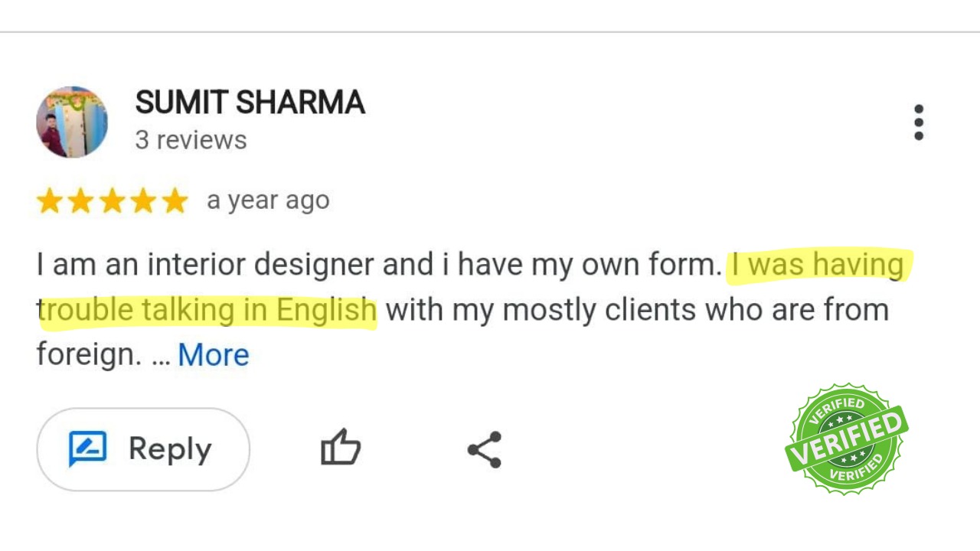Click the second yellow rating star
Viewport: 980px width, 551px height.
click(x=81, y=201)
